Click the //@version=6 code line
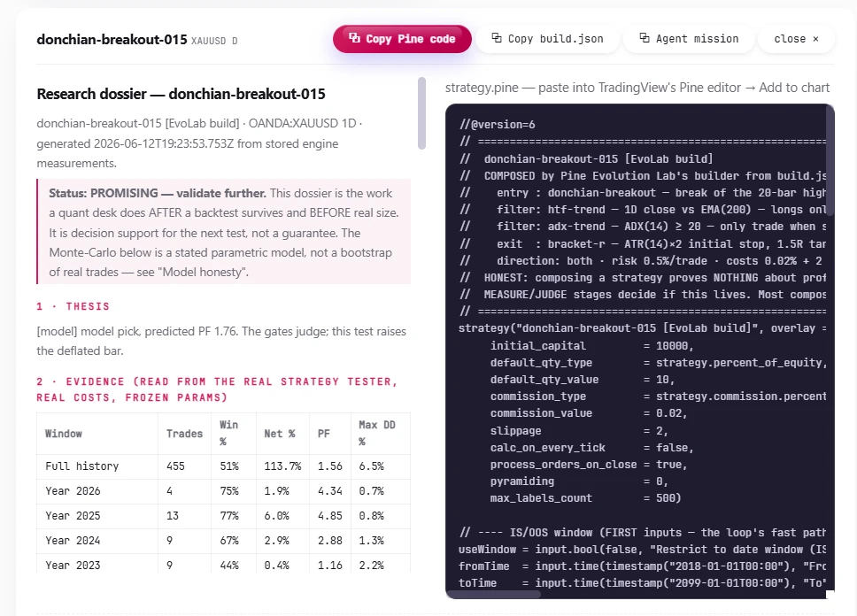 pos(497,125)
